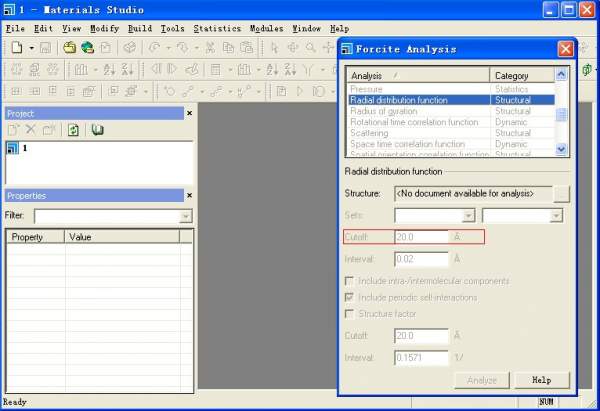600x411 pixels.
Task: Open the dropdown arrow after the table grid icon
Action: [230, 70]
